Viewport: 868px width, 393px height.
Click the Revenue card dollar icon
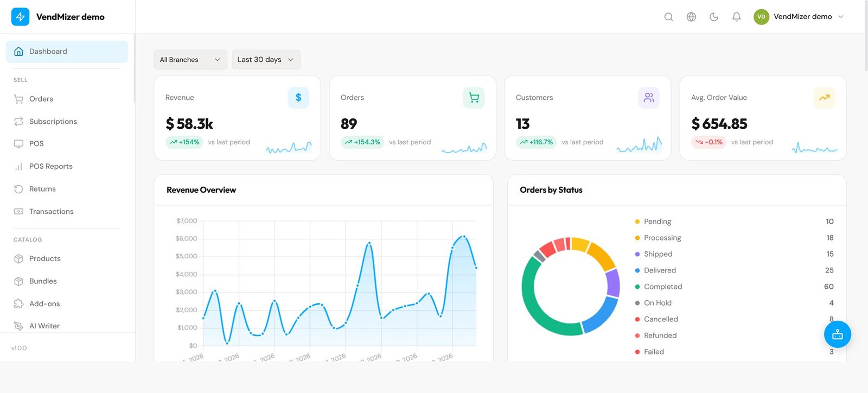pyautogui.click(x=298, y=98)
